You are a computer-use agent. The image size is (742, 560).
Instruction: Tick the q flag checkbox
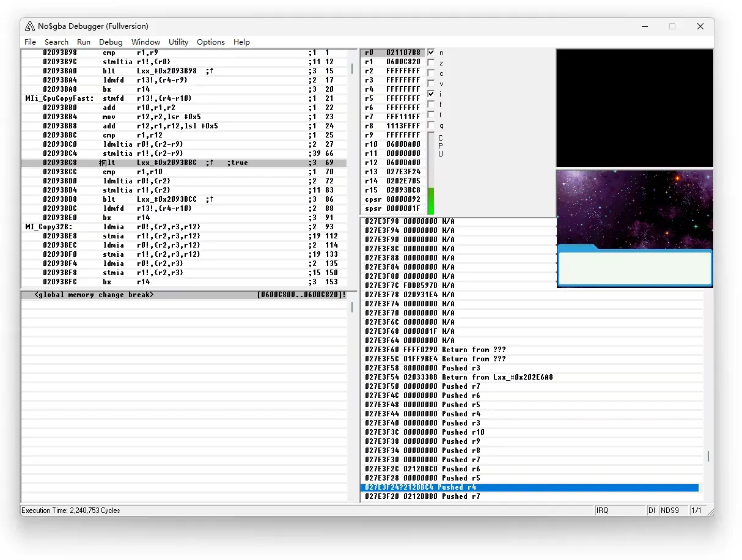(432, 125)
